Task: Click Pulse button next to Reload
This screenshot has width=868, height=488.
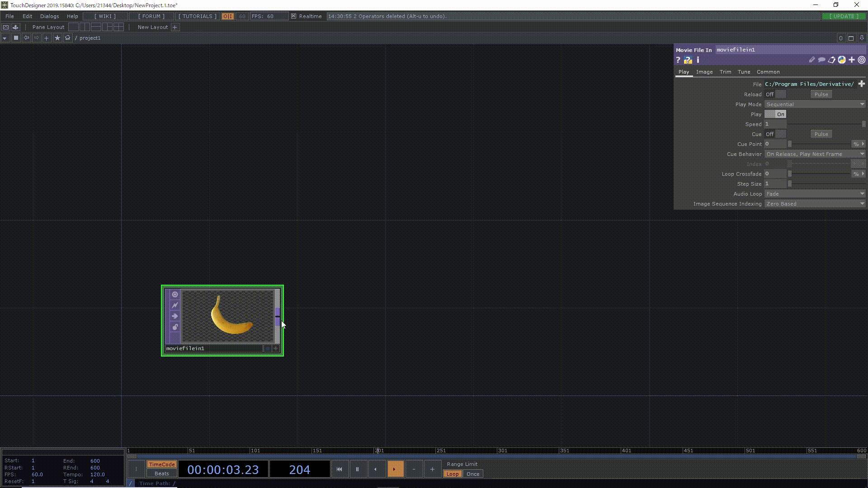Action: pos(821,94)
